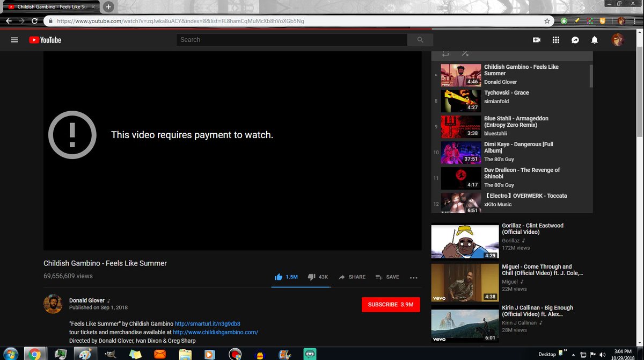Open the smarturl.it/n3g9db8 link
This screenshot has height=360, width=644.
207,324
